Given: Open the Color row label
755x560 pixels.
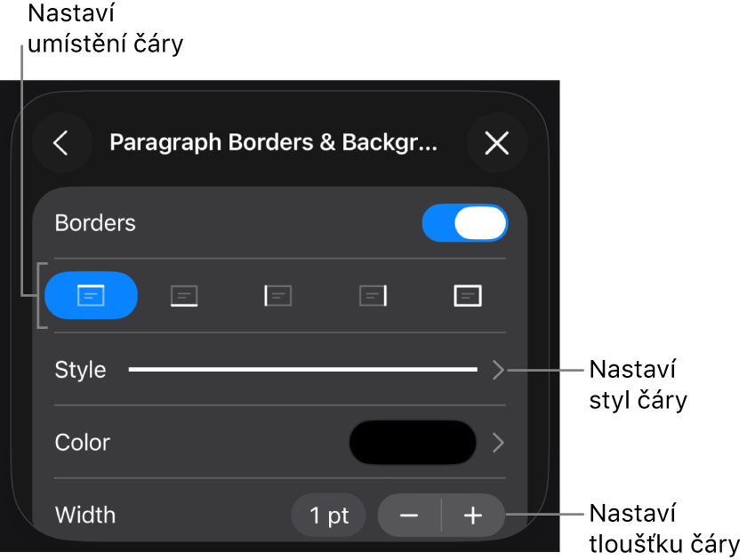Looking at the screenshot, I should pos(83,443).
